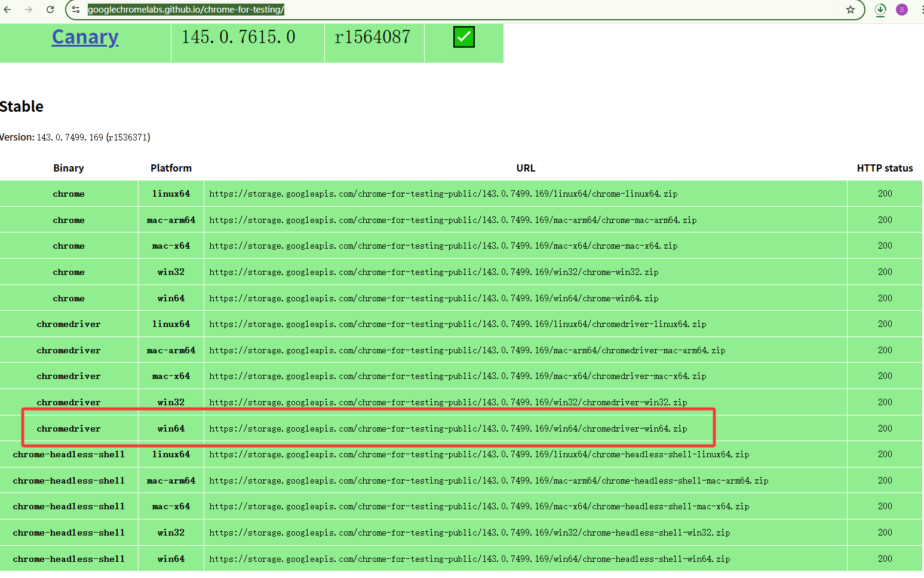Go back to the previous page
Screen dimensions: 924x578
(7, 10)
